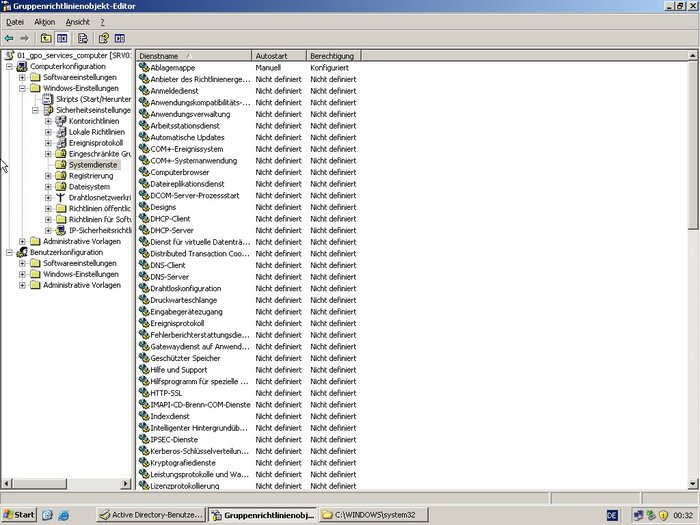Image resolution: width=700 pixels, height=525 pixels.
Task: Click the Ablagemappe service icon
Action: click(x=144, y=67)
